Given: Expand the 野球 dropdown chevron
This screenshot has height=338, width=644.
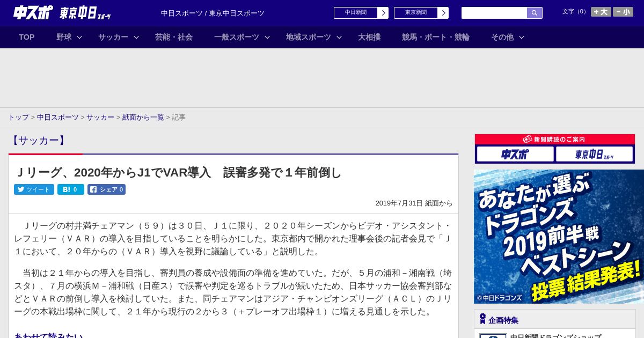Looking at the screenshot, I should tap(79, 37).
